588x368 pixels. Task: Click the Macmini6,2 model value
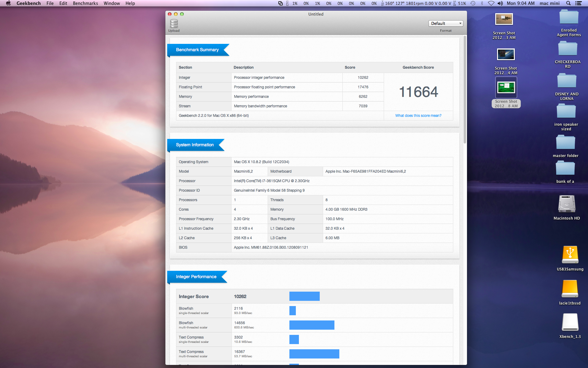point(243,171)
